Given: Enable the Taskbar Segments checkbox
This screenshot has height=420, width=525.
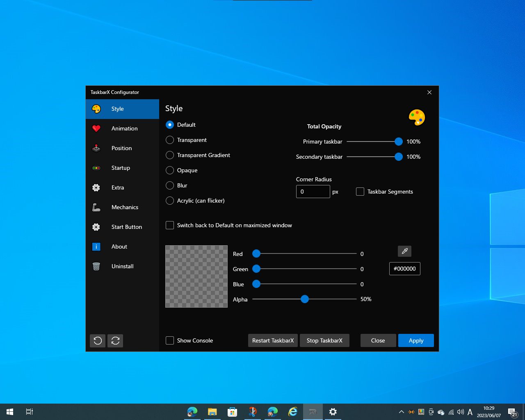Looking at the screenshot, I should pos(360,192).
